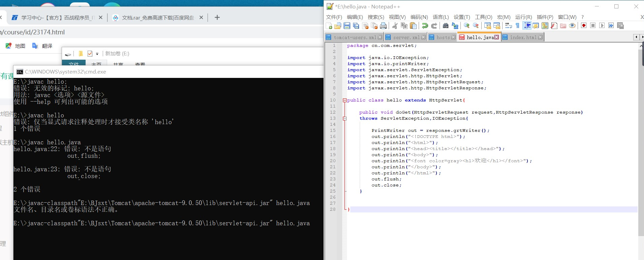Click the Open file toolbar icon
Viewport: 644px width, 260px height.
pos(338,26)
